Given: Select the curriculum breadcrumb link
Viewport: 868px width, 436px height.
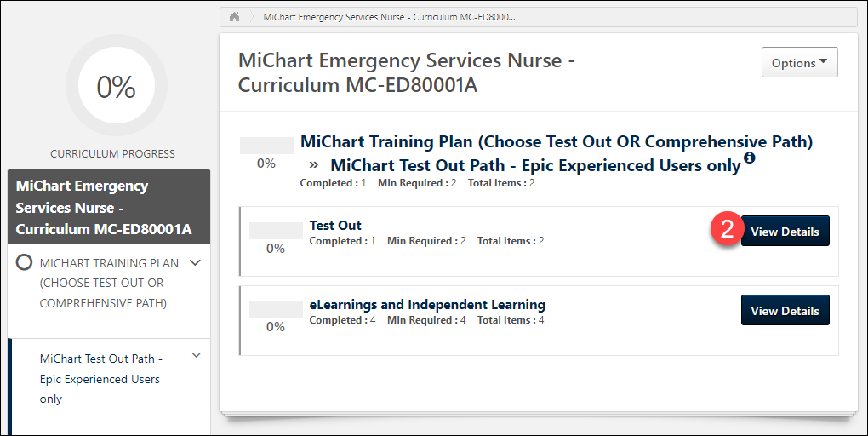Looking at the screenshot, I should tap(389, 17).
